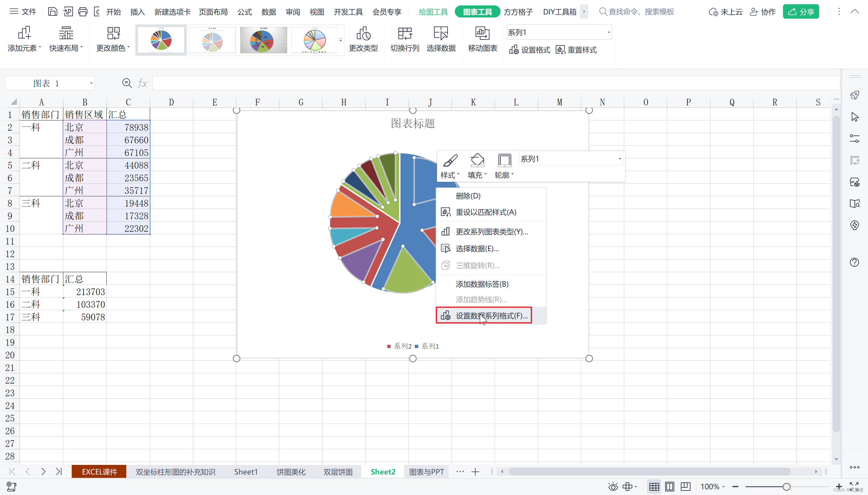Expand the chart styles gallery arrow
This screenshot has height=495, width=868.
[x=341, y=40]
